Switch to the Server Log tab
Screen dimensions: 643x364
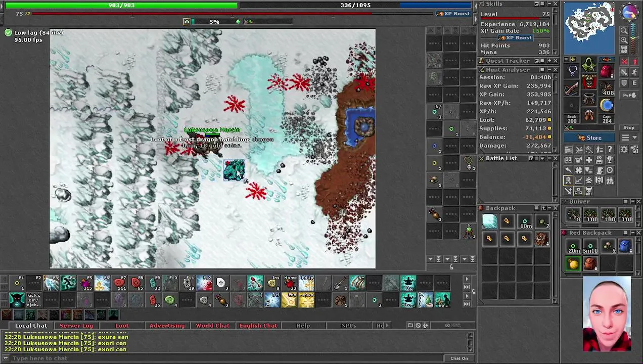click(x=76, y=326)
